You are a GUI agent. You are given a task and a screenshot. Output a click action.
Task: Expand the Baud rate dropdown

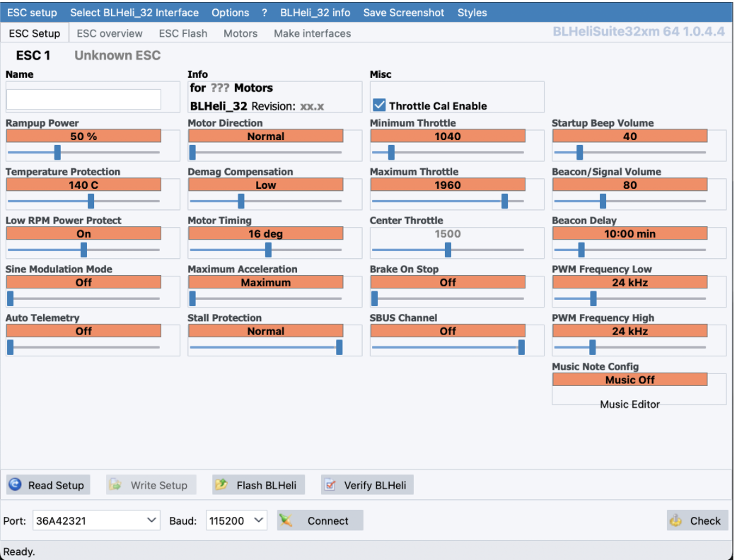[259, 521]
